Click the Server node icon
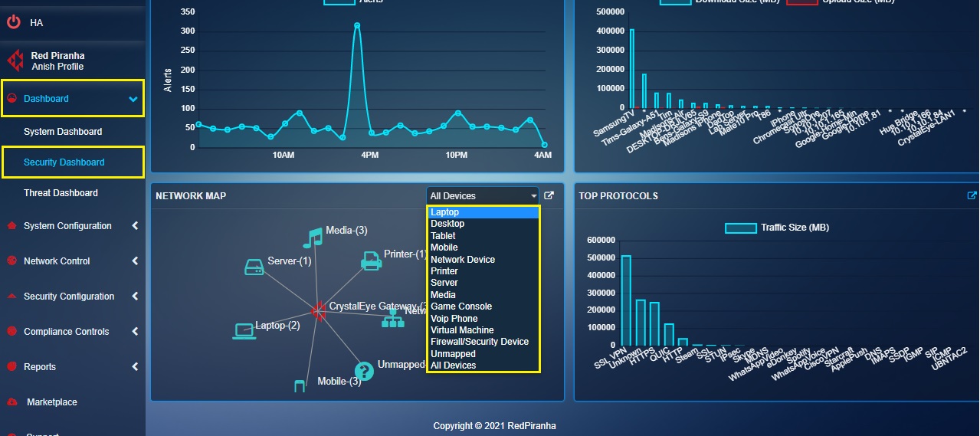This screenshot has height=436, width=980. 254,267
